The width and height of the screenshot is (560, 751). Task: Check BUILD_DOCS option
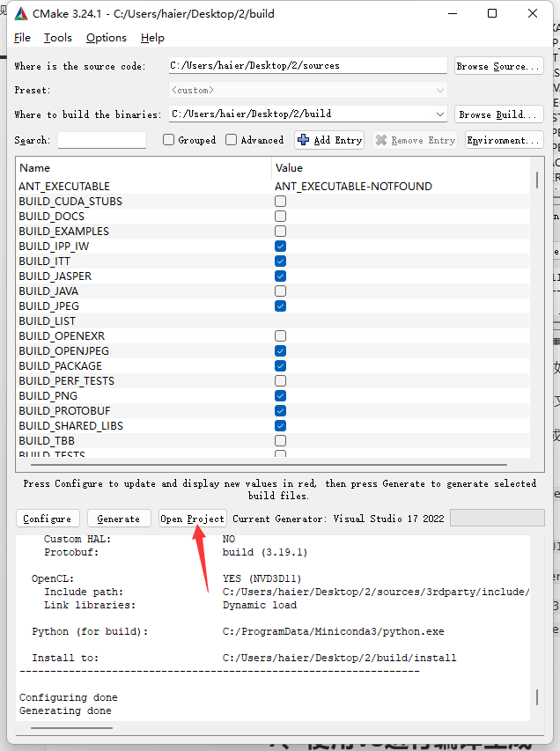click(281, 216)
